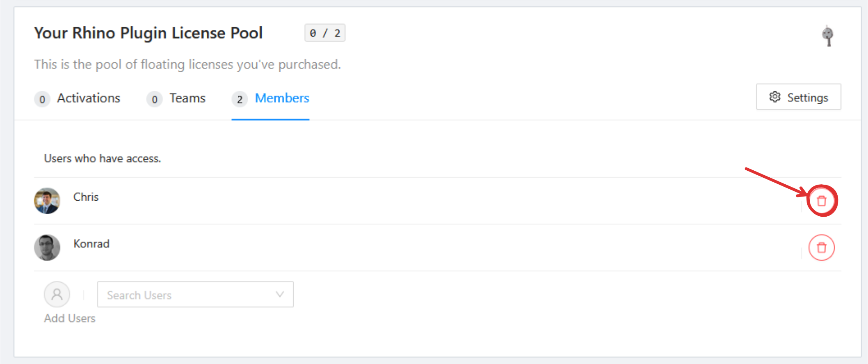Remove Konrad using the trash icon
868x364 pixels.
point(822,248)
